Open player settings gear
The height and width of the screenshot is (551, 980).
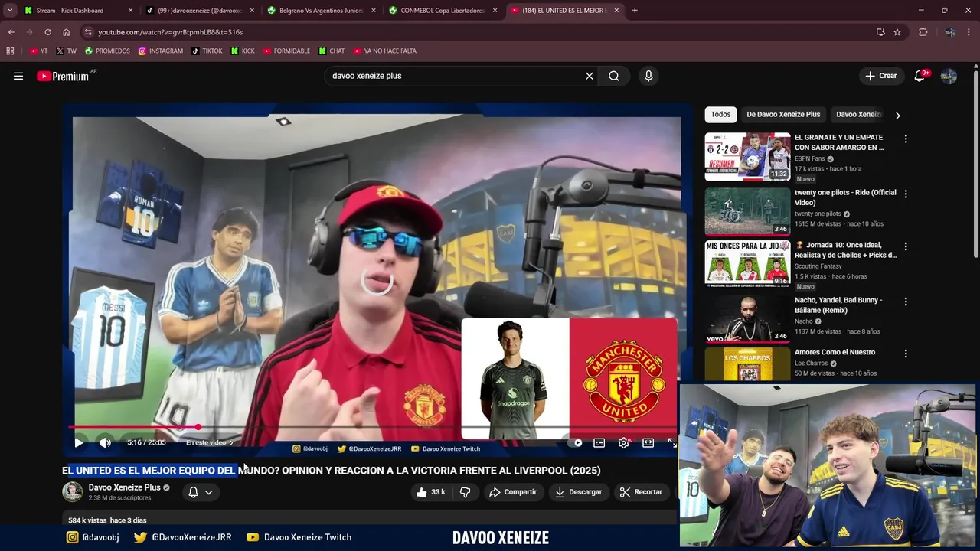click(624, 442)
